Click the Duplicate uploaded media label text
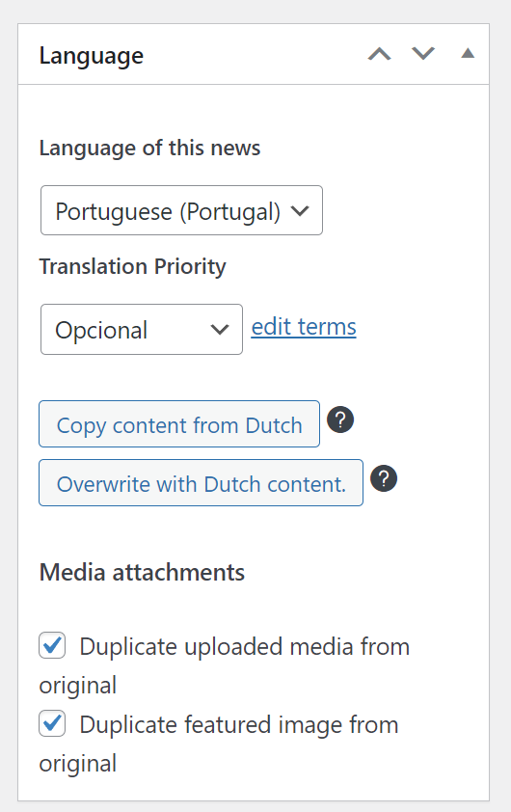 225,665
